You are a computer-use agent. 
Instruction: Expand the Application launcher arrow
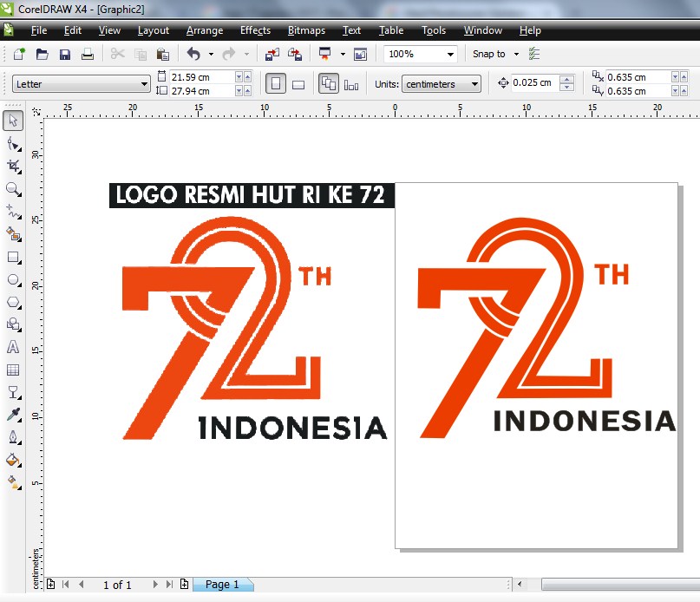tap(343, 54)
